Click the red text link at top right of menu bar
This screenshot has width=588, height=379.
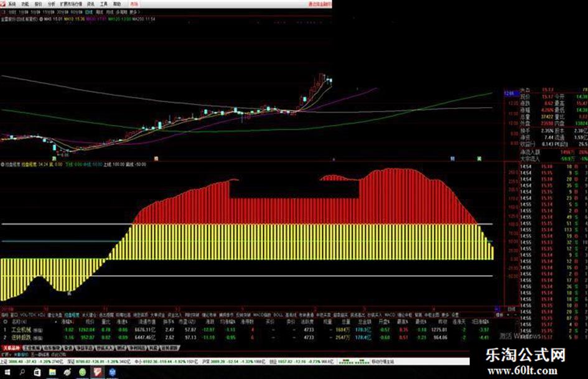pos(320,4)
